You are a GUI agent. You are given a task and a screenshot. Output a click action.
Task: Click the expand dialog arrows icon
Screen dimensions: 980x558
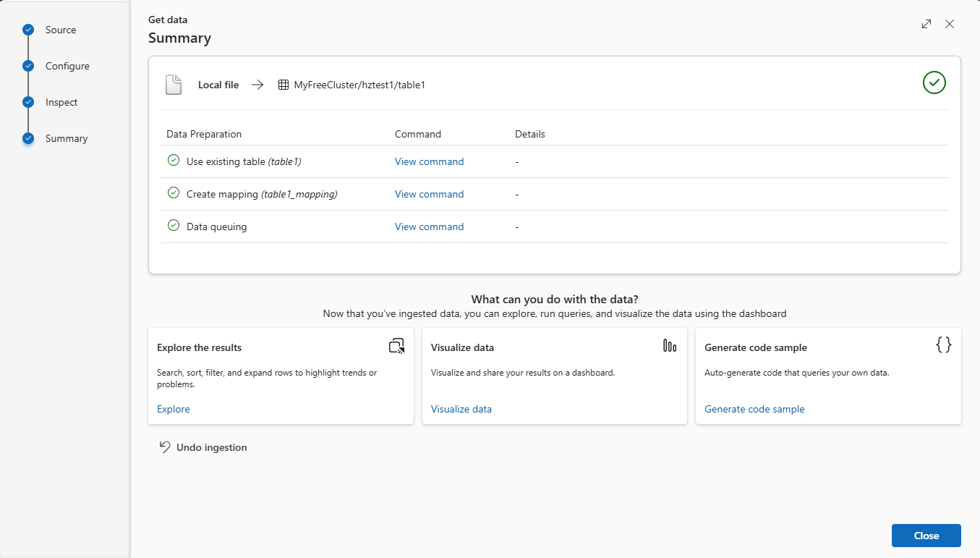point(926,24)
